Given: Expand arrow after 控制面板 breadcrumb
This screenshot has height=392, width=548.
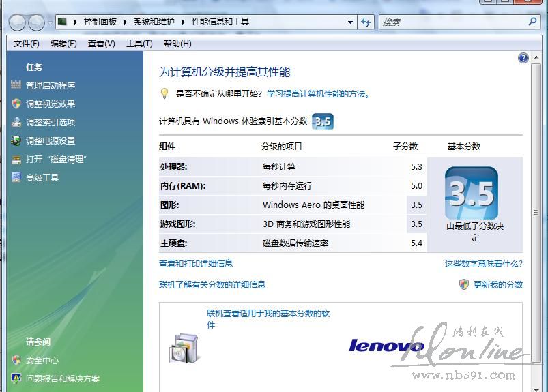Looking at the screenshot, I should pyautogui.click(x=126, y=22).
